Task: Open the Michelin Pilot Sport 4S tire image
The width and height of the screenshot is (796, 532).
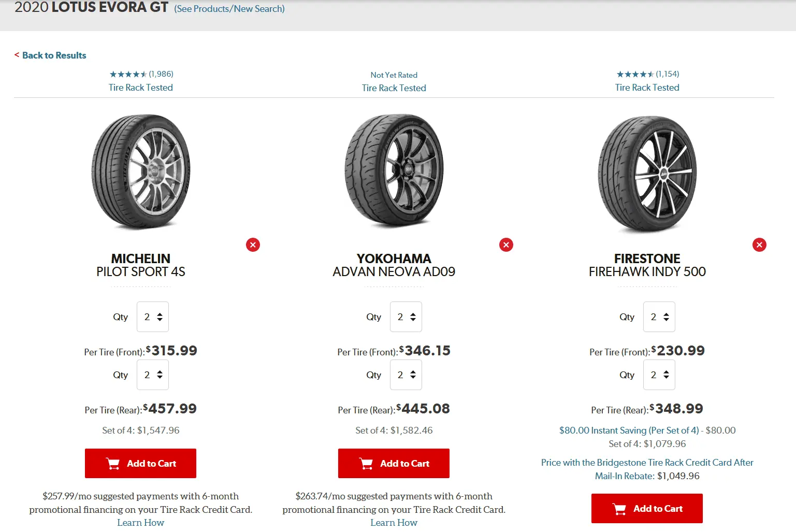Action: point(141,172)
